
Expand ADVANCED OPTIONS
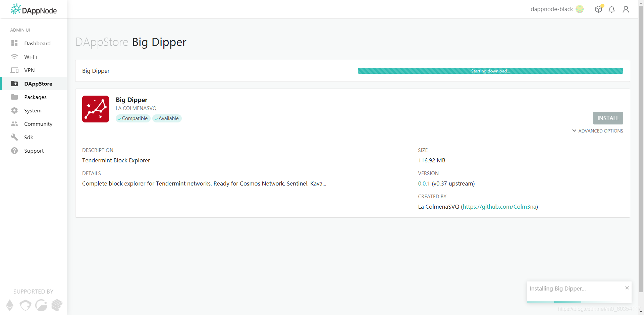click(x=598, y=131)
